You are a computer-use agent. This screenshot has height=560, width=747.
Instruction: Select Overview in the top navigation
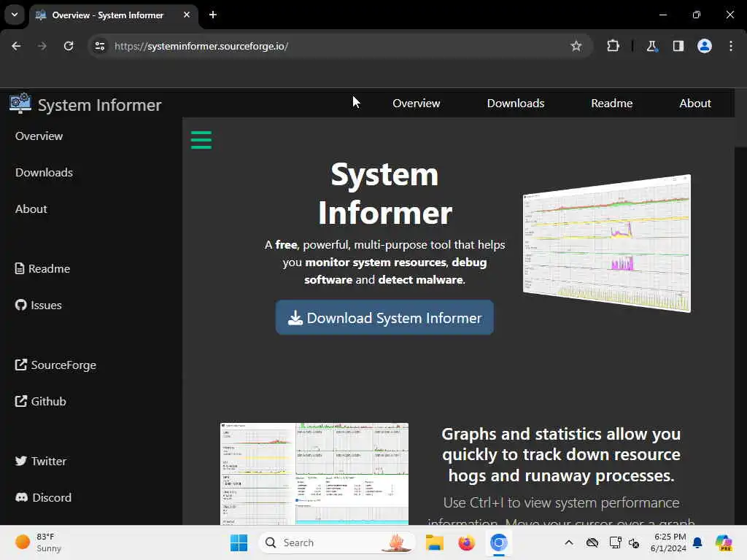[416, 104]
